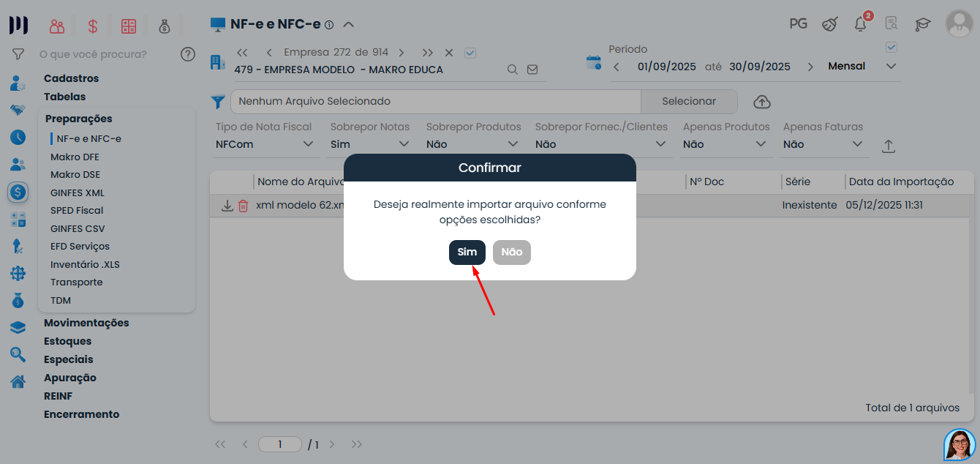980x464 pixels.
Task: Click the company building icon
Action: [218, 61]
